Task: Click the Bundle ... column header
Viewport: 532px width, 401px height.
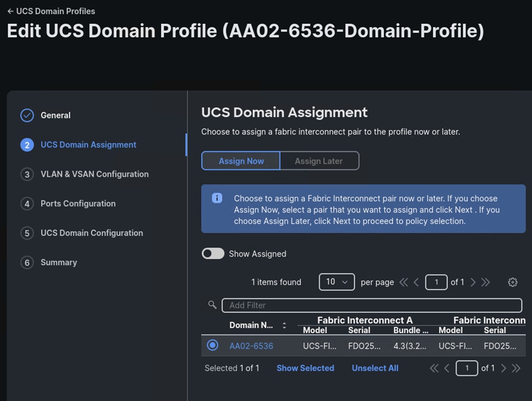Action: pyautogui.click(x=411, y=330)
